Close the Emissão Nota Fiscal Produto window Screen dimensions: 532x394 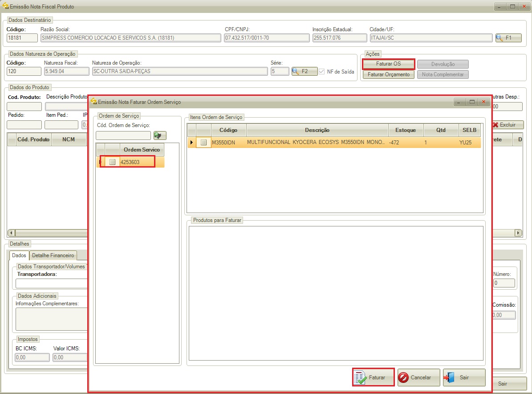click(524, 6)
